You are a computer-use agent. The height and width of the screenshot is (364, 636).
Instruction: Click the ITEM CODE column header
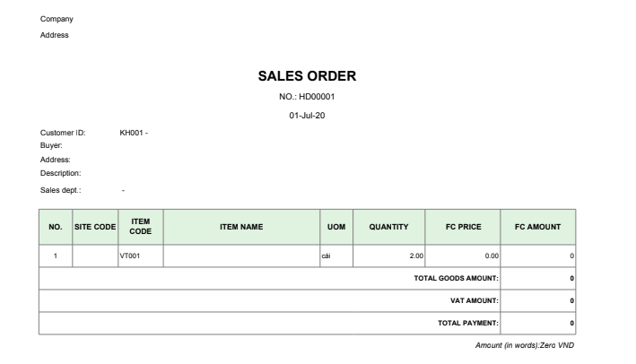tap(140, 227)
